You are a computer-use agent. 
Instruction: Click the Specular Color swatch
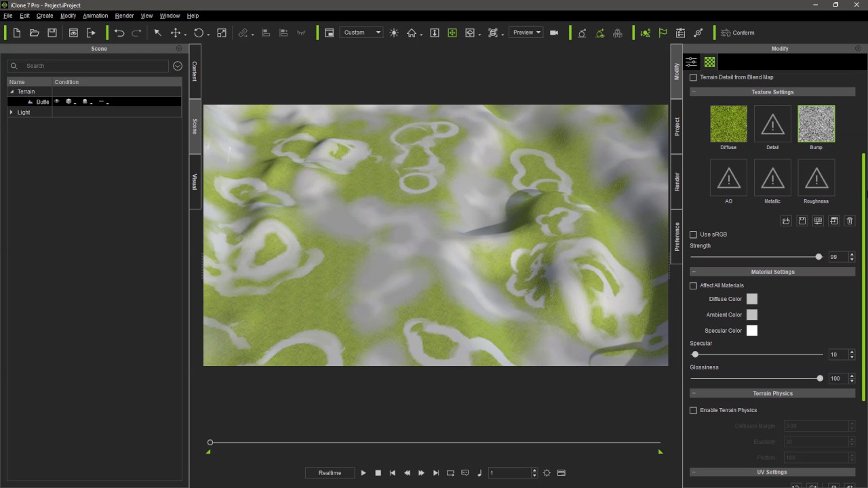pyautogui.click(x=752, y=331)
